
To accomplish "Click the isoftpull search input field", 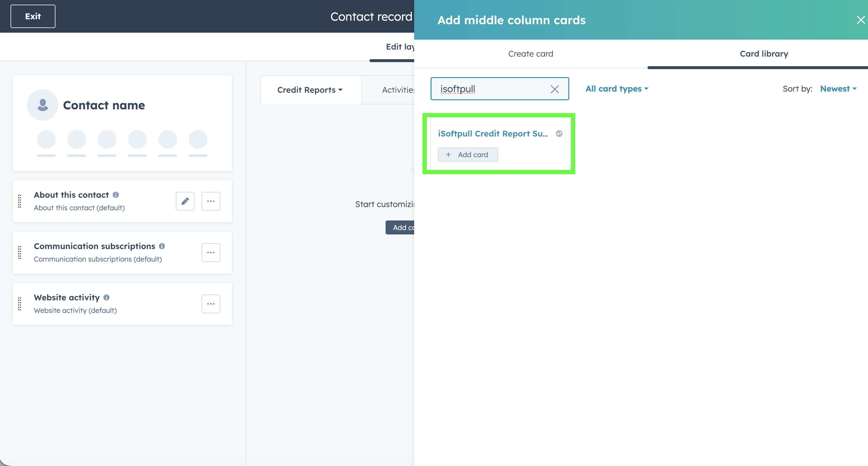I will (492, 89).
